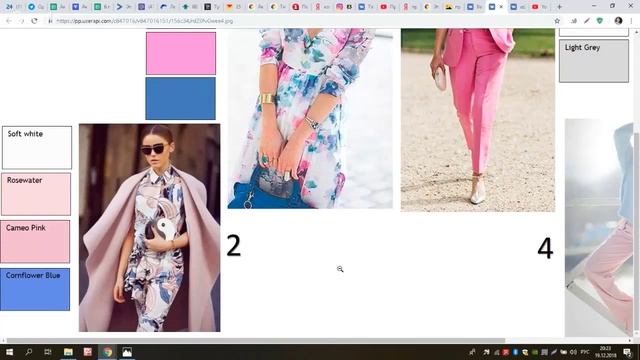The height and width of the screenshot is (360, 640).
Task: Open Windows taskbar search
Action: [x=29, y=352]
